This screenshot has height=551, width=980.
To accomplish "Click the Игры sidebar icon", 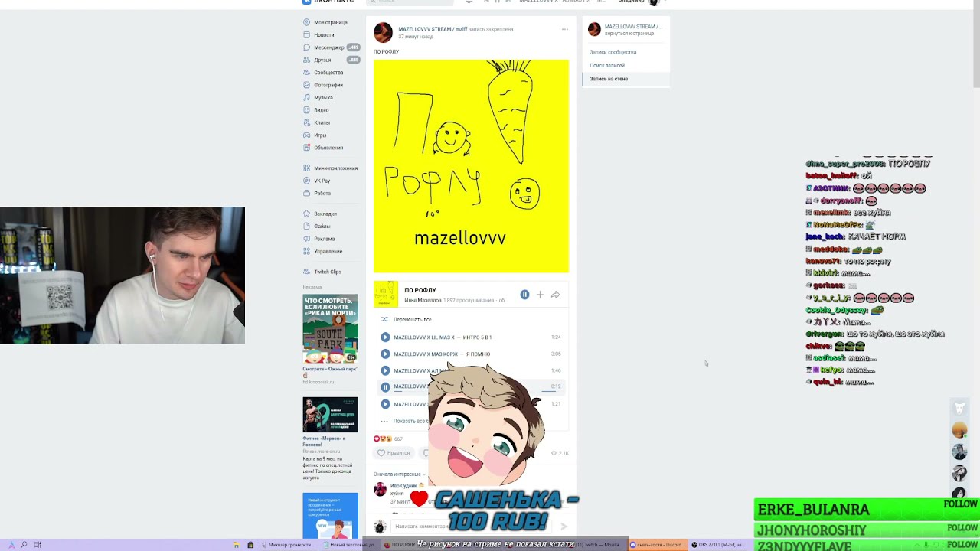I will 307,135.
